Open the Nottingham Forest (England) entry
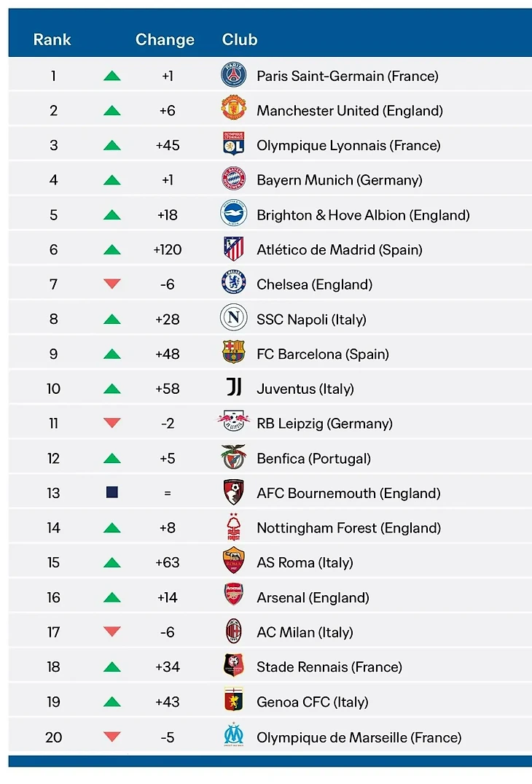The image size is (532, 784). coord(348,528)
